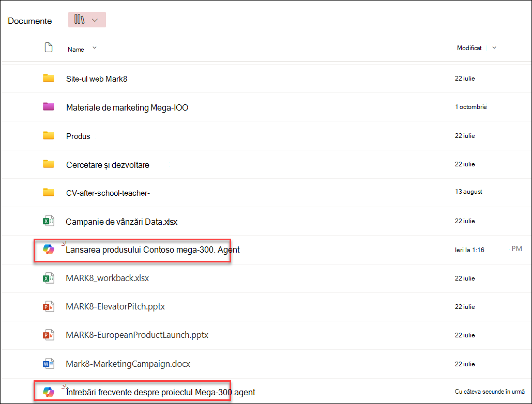Viewport: 532px width, 404px height.
Task: Click Copilot icon for Întrebări frecvente agent
Action: click(x=49, y=392)
